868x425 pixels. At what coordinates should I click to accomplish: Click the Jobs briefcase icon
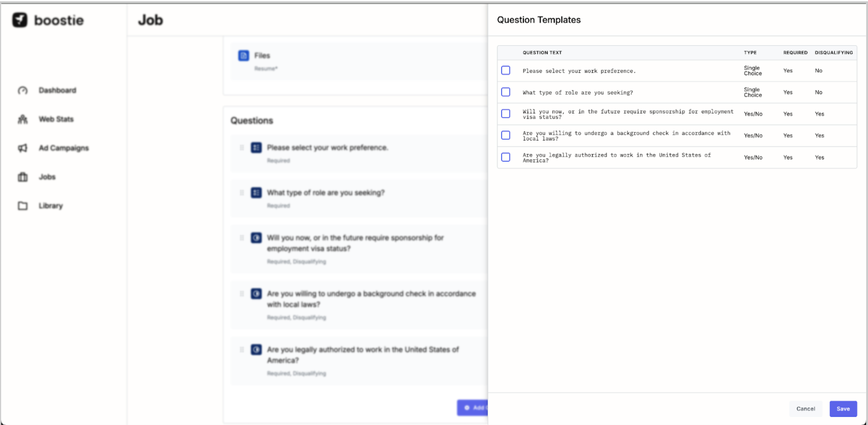point(23,177)
